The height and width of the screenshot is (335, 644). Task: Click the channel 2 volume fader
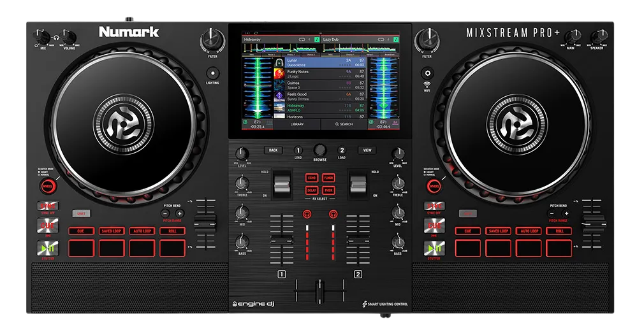(x=358, y=240)
